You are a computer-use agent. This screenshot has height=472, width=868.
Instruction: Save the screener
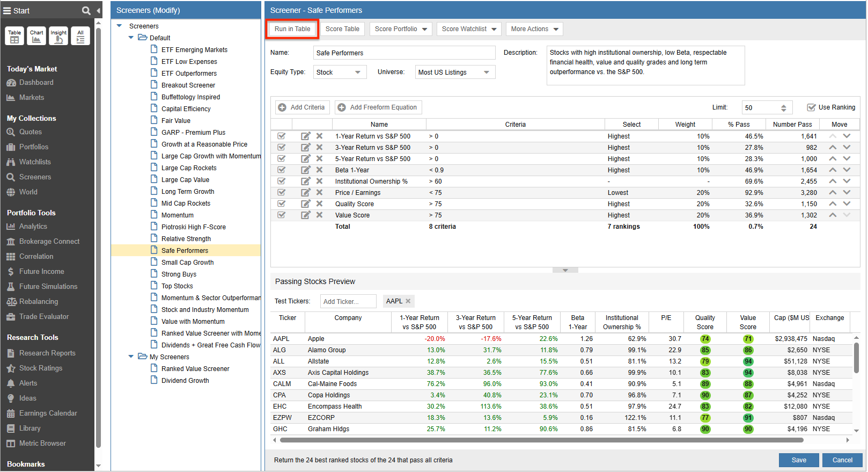click(x=799, y=460)
